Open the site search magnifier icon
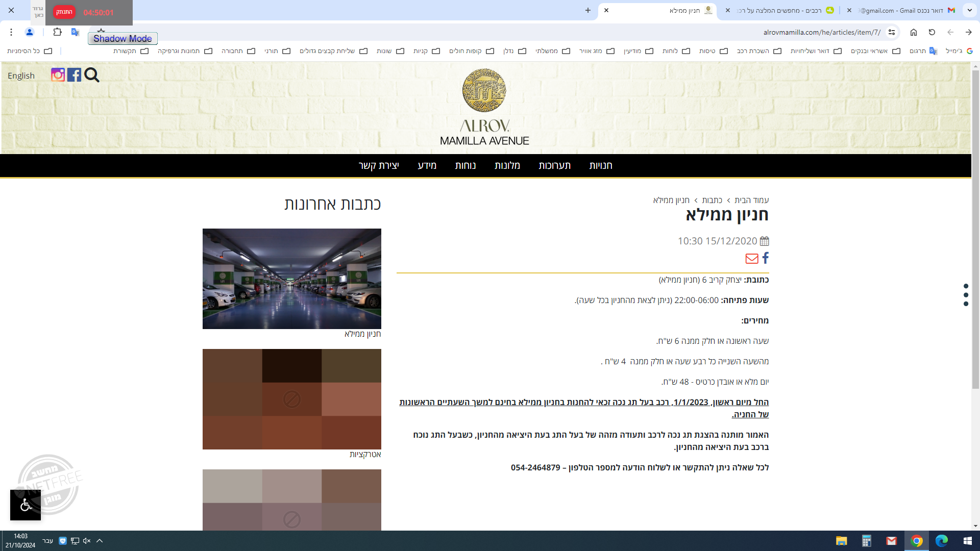 92,75
